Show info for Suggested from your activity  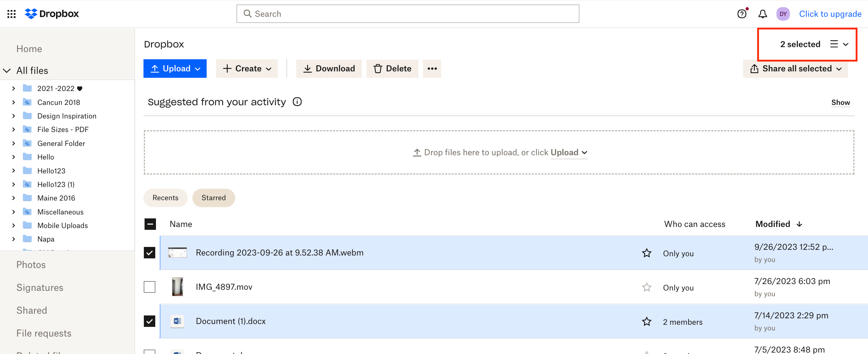pyautogui.click(x=297, y=102)
